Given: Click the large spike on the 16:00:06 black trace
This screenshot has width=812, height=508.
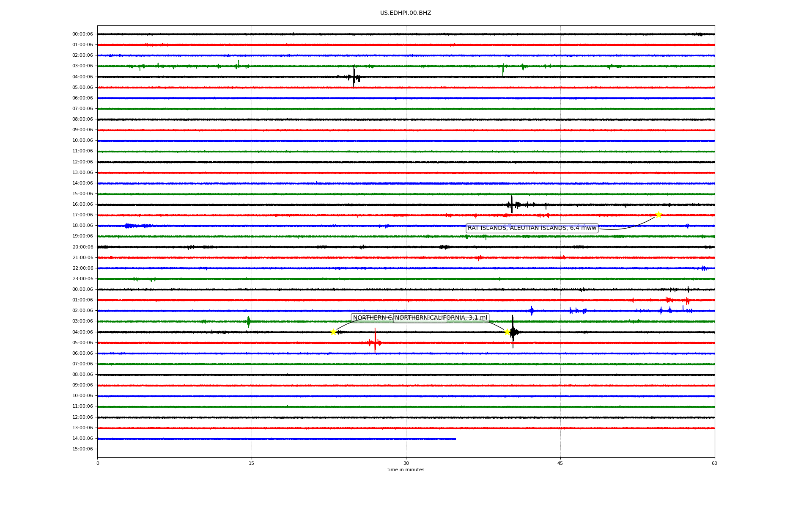Looking at the screenshot, I should pos(511,204).
